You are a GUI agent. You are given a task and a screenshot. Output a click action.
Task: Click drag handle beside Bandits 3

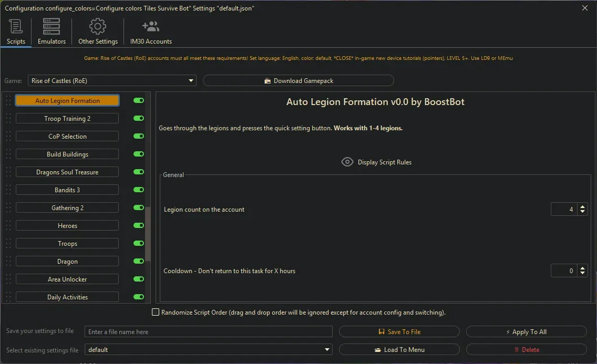[8, 190]
